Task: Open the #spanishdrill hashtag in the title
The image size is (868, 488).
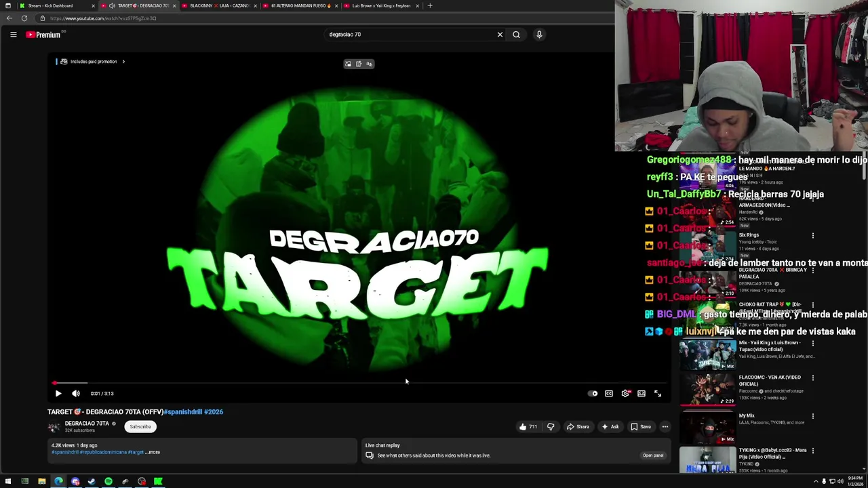Action: [183, 411]
